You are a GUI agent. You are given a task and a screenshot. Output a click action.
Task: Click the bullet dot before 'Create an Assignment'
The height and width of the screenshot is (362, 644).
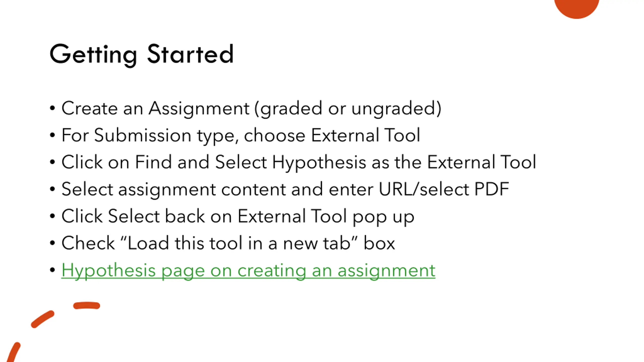point(52,109)
